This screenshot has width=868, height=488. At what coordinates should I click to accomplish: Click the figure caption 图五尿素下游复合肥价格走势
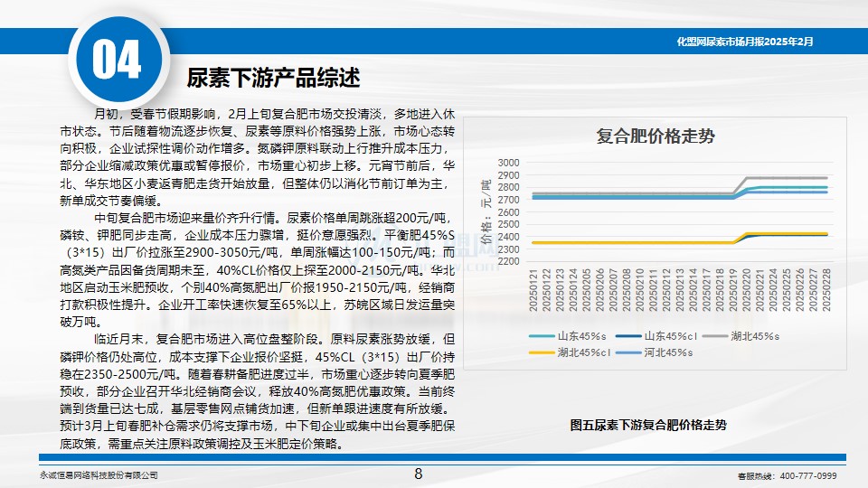647,425
